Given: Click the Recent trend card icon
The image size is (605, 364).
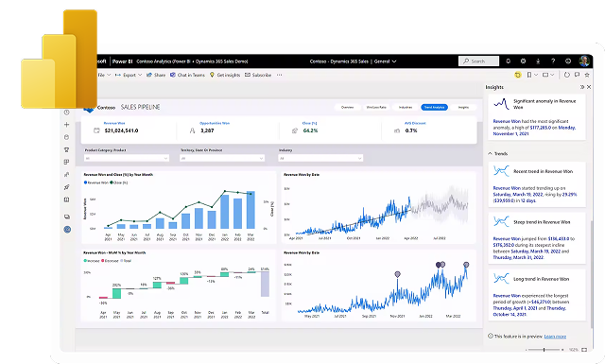Looking at the screenshot, I should coord(501,170).
